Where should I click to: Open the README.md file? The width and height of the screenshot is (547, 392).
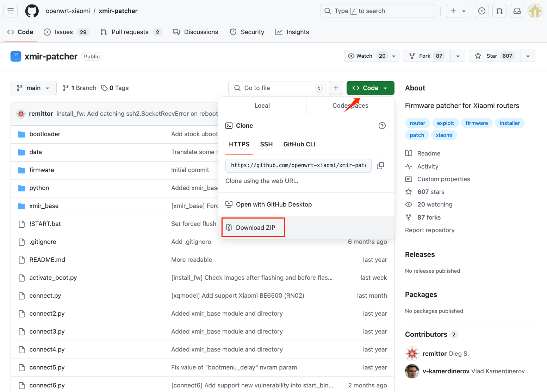click(x=47, y=260)
